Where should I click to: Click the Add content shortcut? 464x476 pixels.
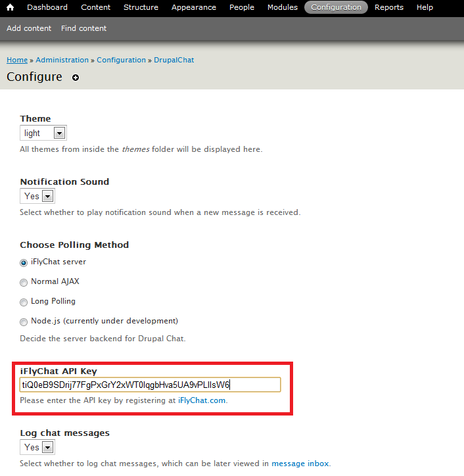pos(29,28)
